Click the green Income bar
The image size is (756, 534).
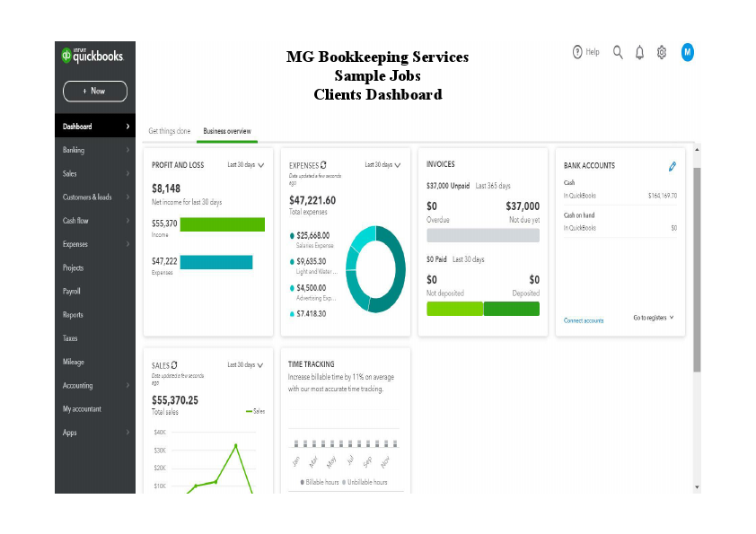pos(223,224)
